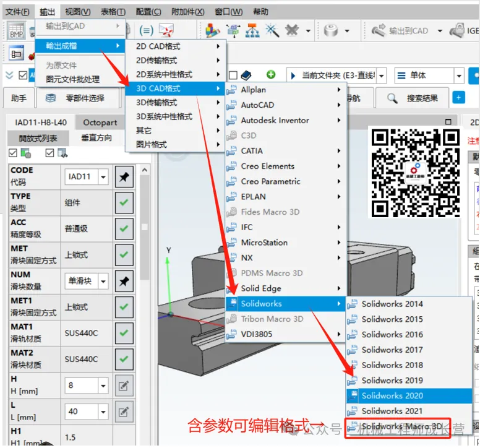This screenshot has width=480, height=448.
Task: Click the gray cylinder part icon
Action: [x=330, y=30]
